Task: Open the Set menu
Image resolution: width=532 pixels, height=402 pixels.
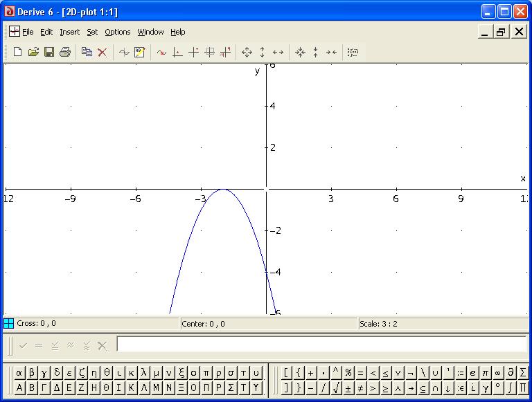Action: tap(92, 32)
